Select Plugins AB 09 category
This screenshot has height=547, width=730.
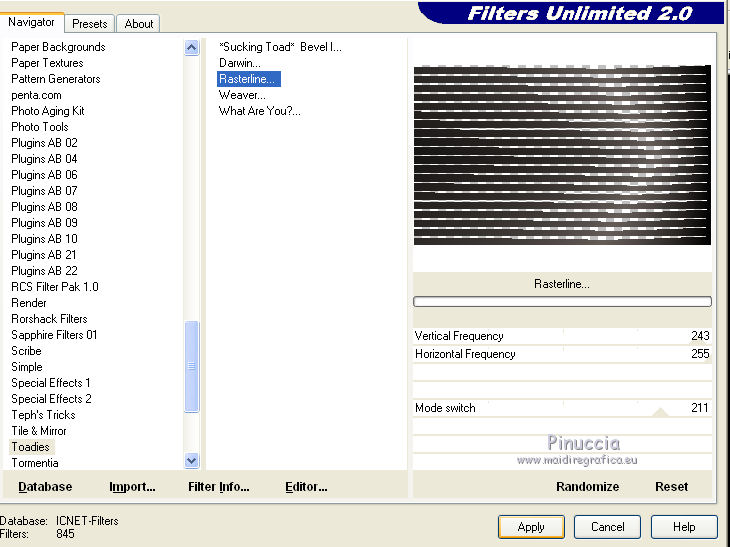(x=44, y=223)
